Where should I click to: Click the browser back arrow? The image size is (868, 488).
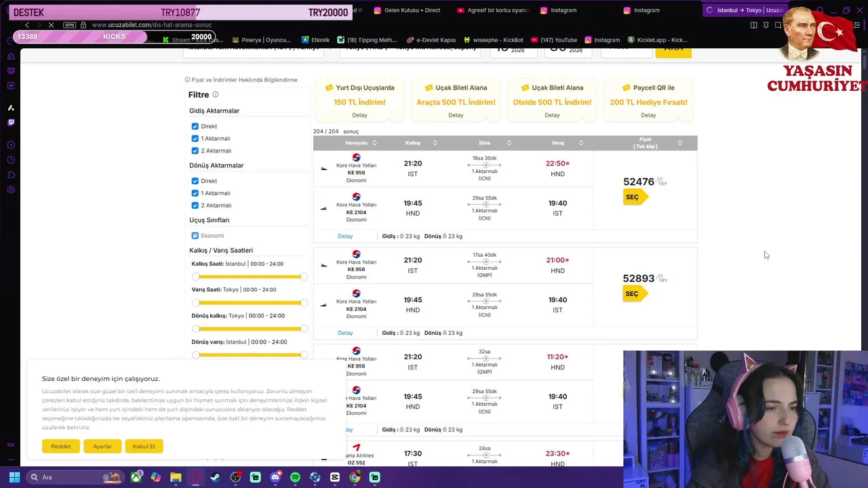coord(27,25)
